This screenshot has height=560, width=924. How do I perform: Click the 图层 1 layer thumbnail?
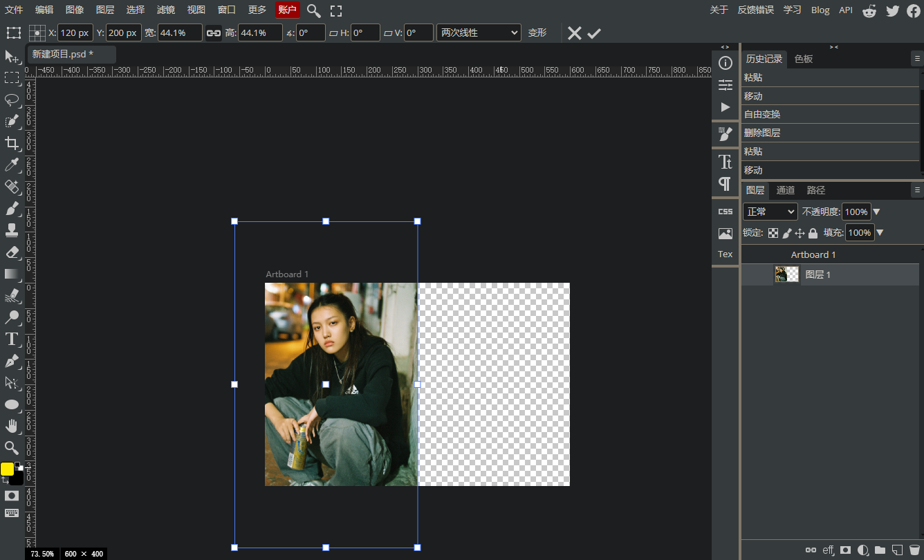tap(786, 274)
